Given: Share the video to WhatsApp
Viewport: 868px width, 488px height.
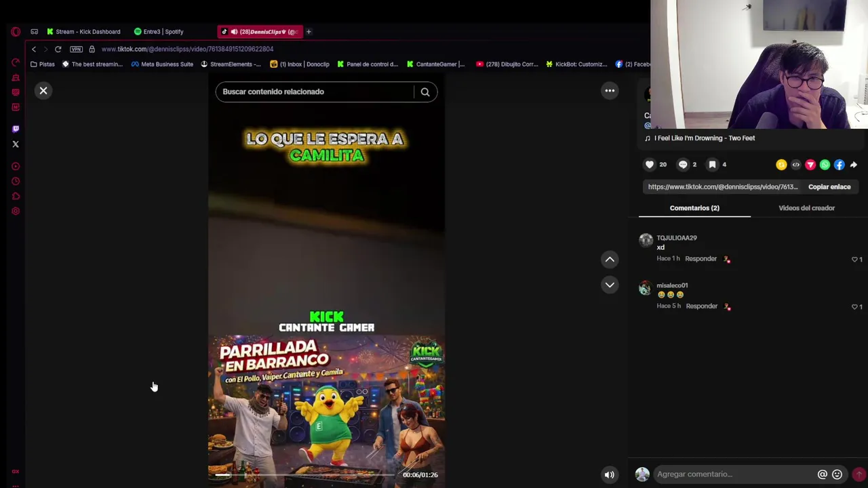Looking at the screenshot, I should pos(825,165).
